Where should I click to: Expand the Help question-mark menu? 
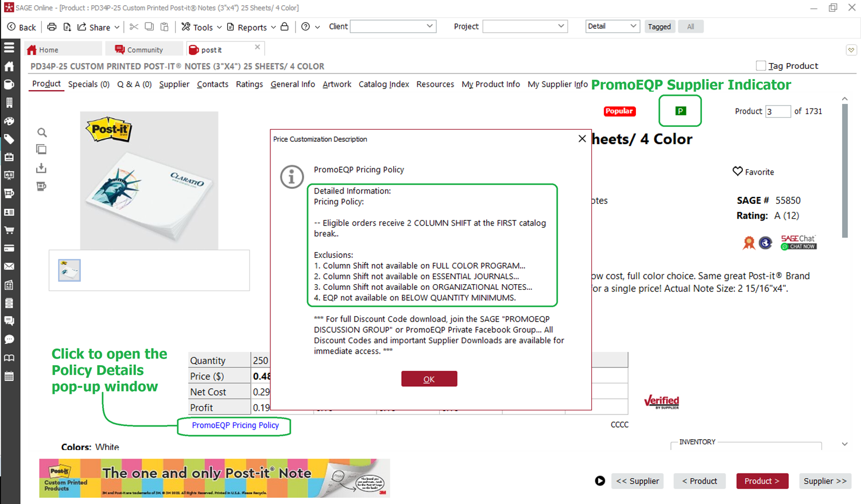click(x=311, y=27)
